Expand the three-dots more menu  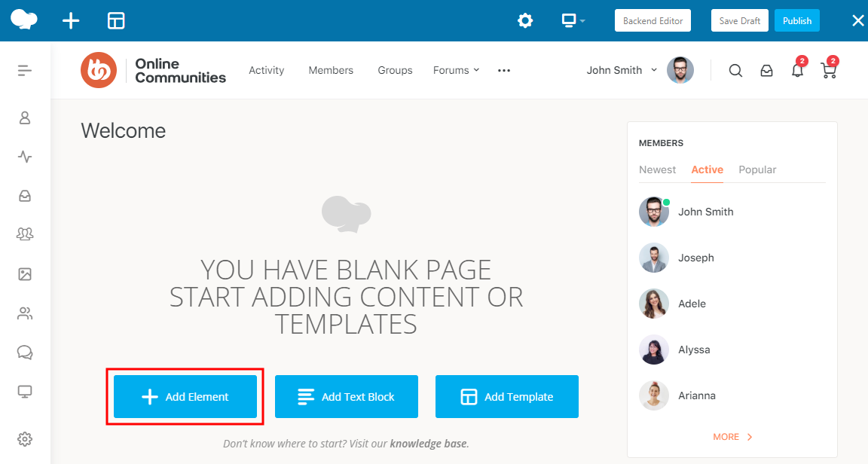click(x=504, y=71)
